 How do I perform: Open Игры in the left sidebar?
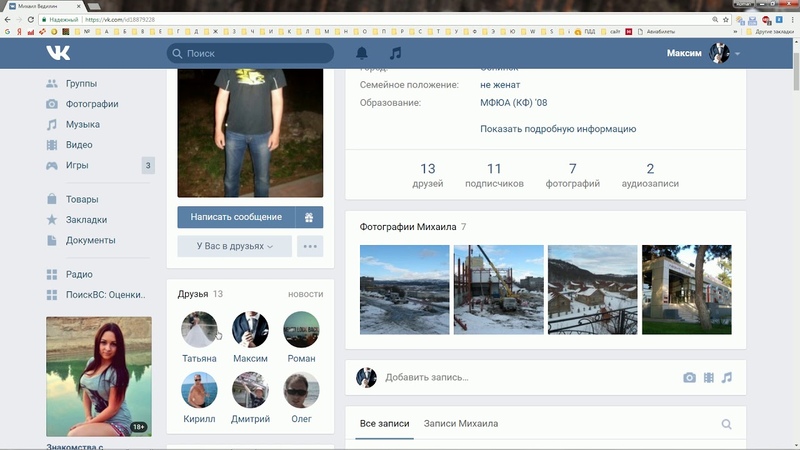[77, 165]
